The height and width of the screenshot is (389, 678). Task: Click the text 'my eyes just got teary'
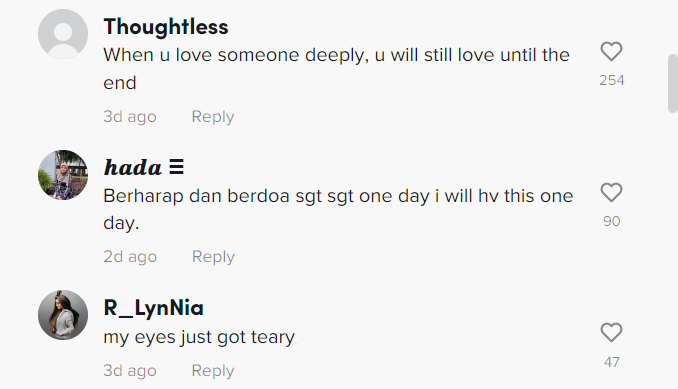tap(199, 337)
